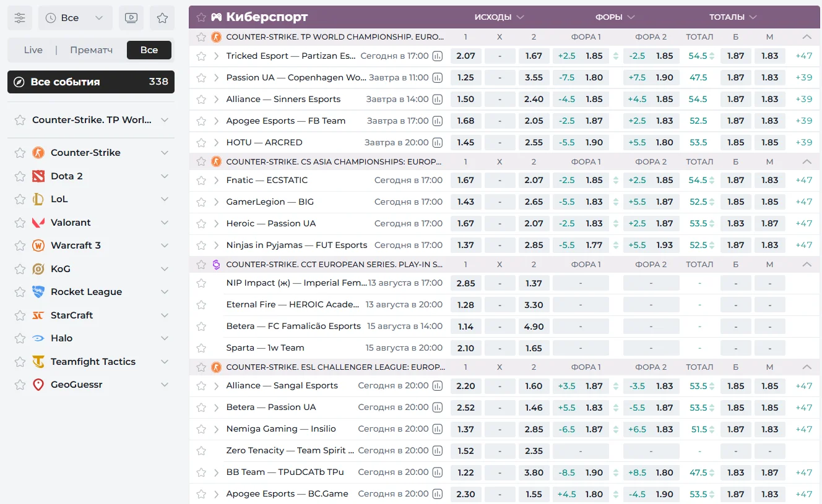Favorite the Fnatic — ECSTATIC match star

(x=201, y=181)
